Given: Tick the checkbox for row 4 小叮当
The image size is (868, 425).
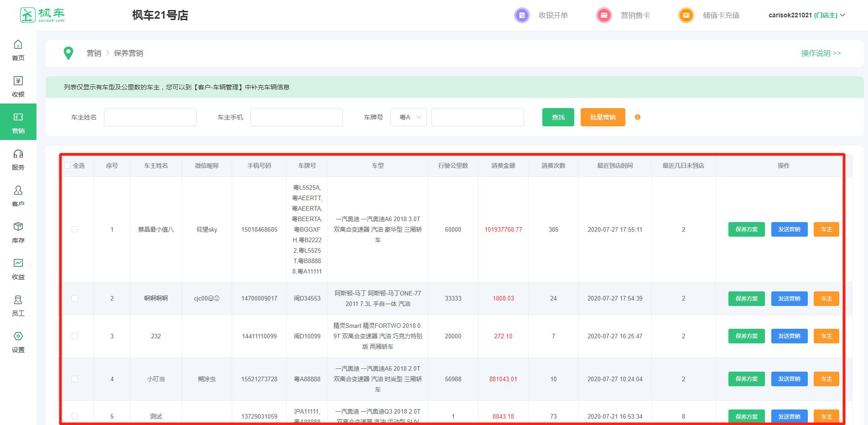Looking at the screenshot, I should tap(75, 379).
